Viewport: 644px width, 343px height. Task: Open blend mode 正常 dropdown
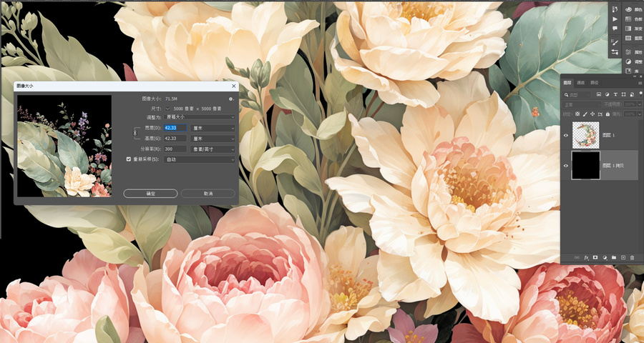click(582, 104)
